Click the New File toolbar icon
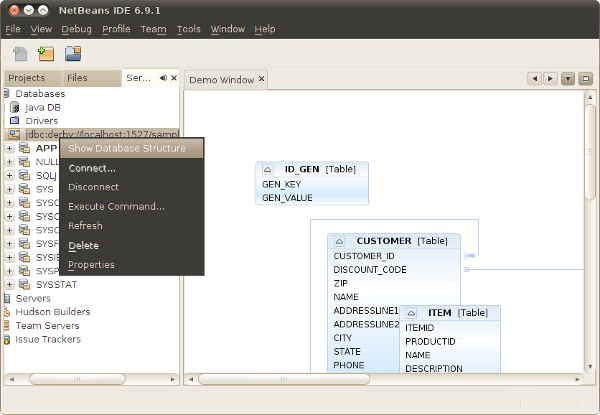 20,53
